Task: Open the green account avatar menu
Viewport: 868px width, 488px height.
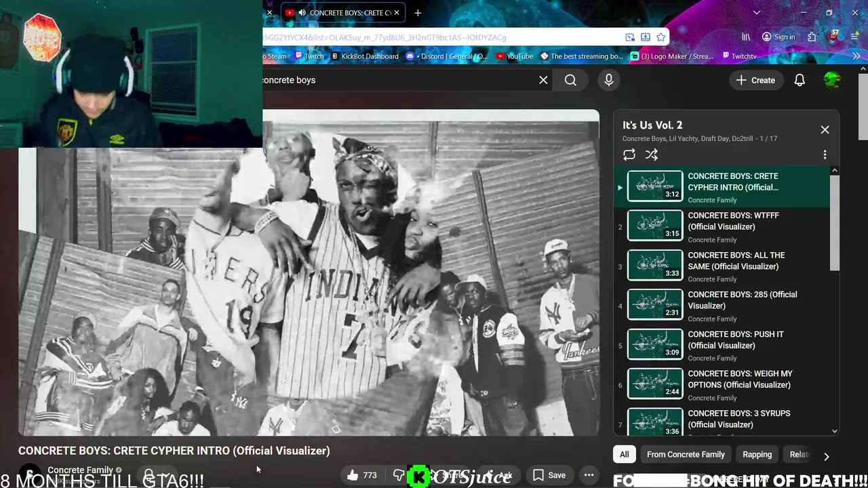Action: (832, 80)
